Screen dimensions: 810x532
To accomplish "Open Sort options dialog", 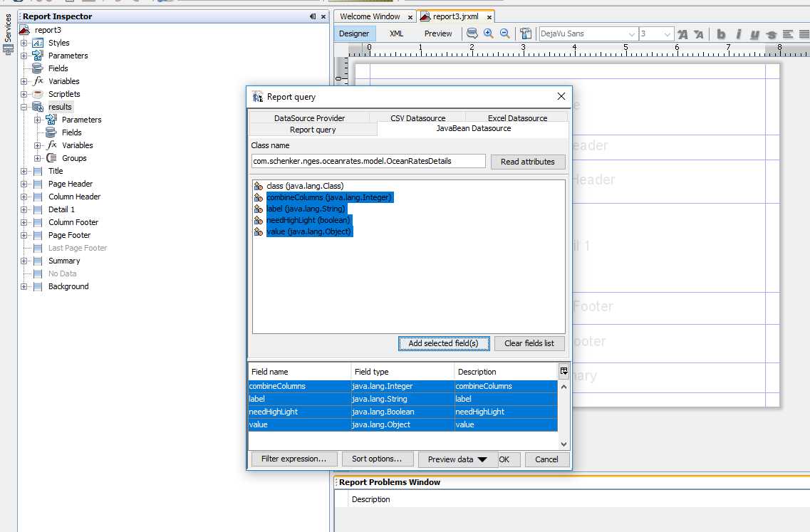I will (377, 459).
